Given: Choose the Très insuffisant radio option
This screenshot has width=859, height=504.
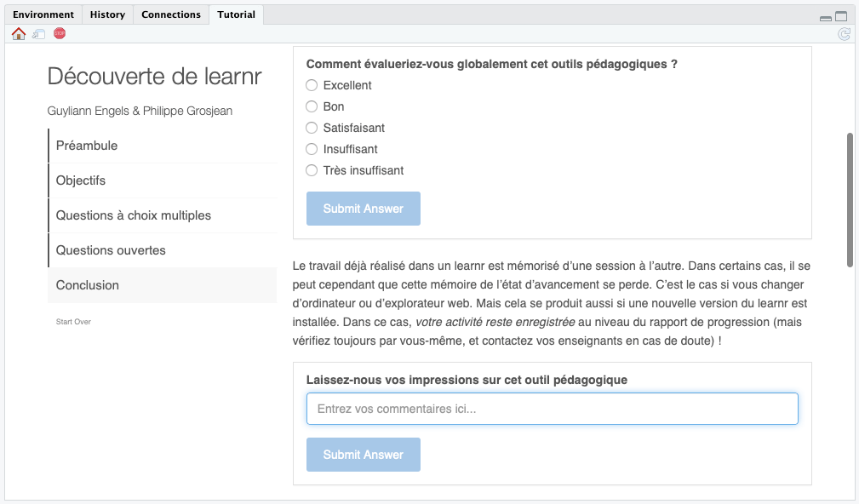Looking at the screenshot, I should point(312,170).
